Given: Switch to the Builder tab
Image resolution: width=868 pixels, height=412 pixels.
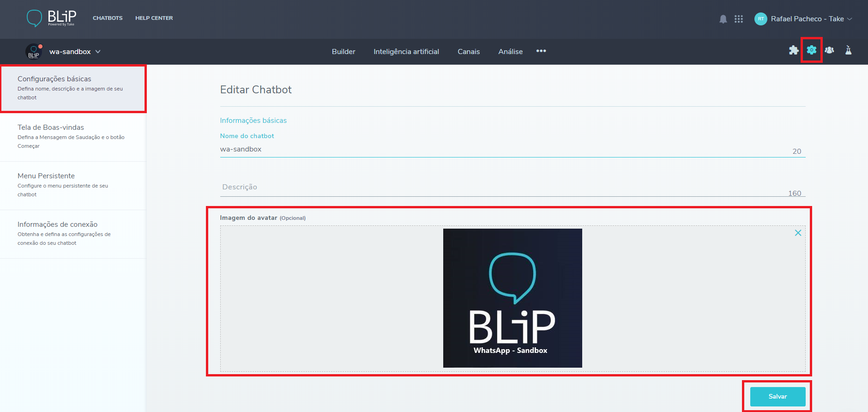Looking at the screenshot, I should pos(344,52).
